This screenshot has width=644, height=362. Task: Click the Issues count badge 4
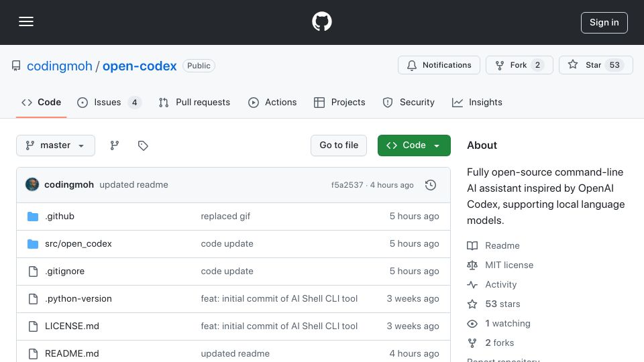point(134,102)
